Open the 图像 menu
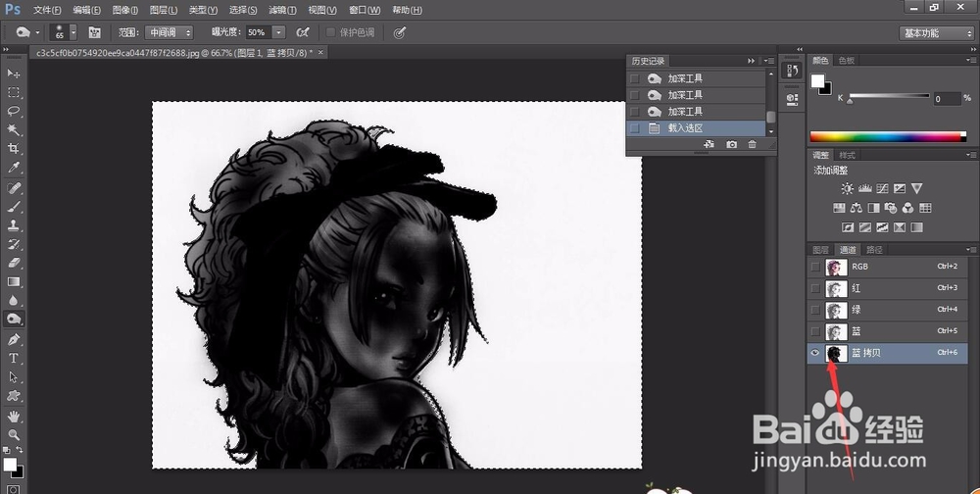 (125, 10)
